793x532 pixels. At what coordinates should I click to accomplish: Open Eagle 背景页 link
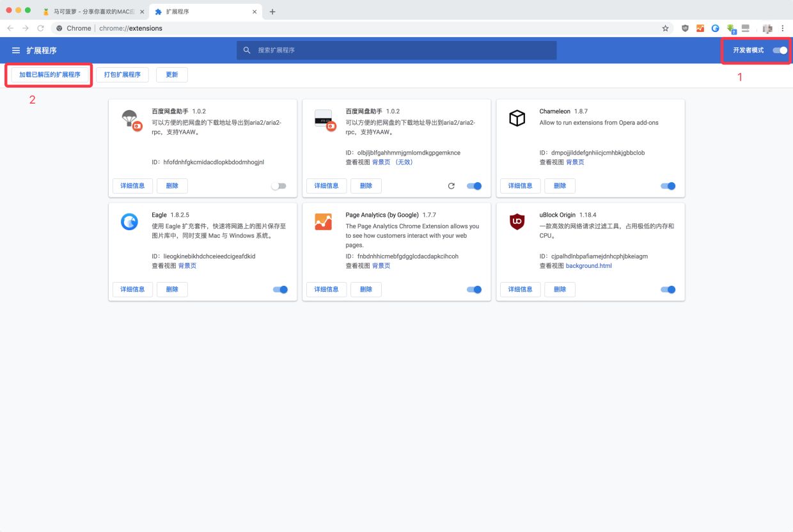click(187, 266)
